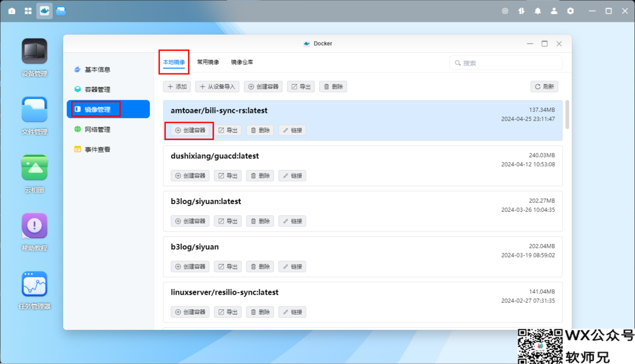Select the linuxserver/resilio-sync:latest image name
This screenshot has width=635, height=364.
[225, 292]
